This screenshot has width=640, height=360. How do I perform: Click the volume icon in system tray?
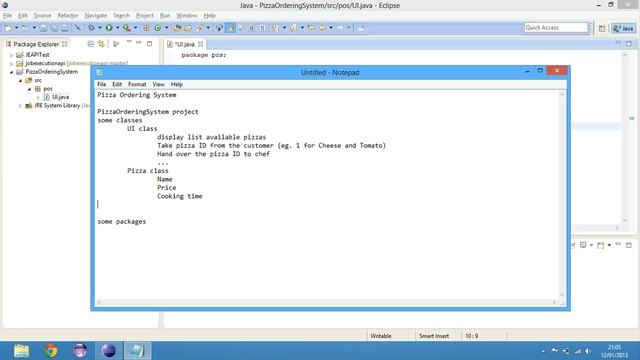588,351
